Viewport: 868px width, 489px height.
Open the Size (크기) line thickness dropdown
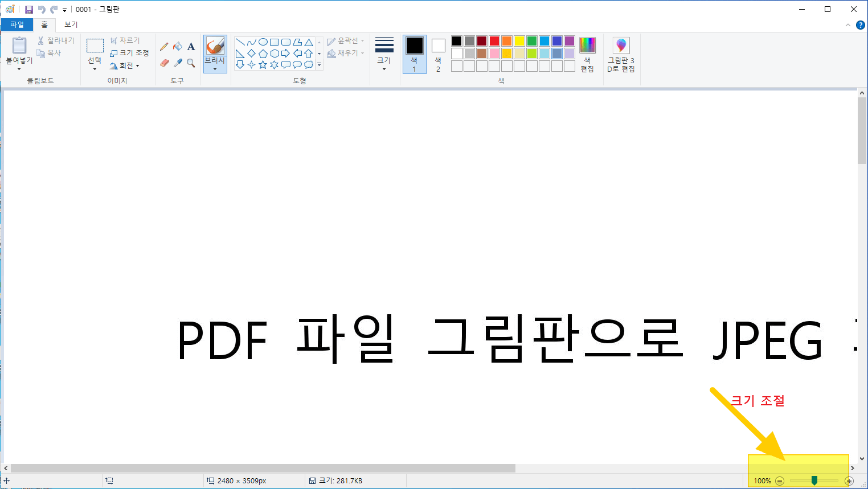tap(384, 55)
